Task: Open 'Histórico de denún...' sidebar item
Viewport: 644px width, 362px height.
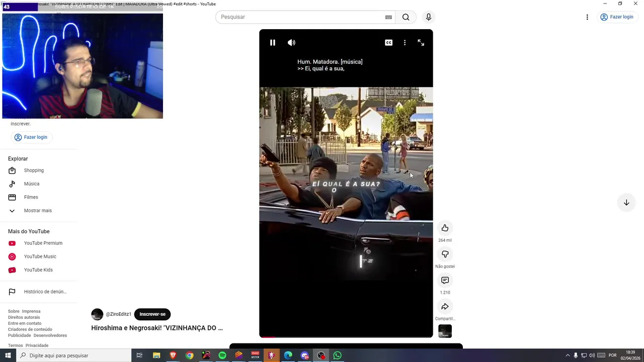Action: [38, 292]
